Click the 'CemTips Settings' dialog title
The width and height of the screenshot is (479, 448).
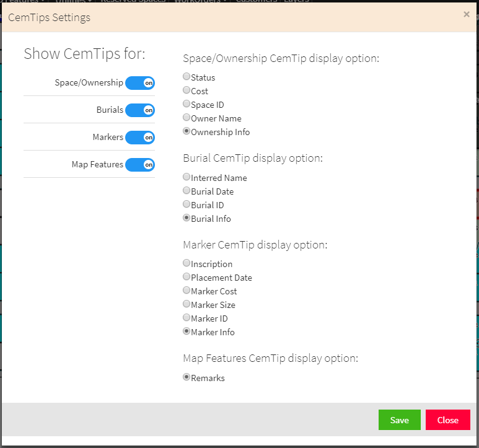click(49, 18)
